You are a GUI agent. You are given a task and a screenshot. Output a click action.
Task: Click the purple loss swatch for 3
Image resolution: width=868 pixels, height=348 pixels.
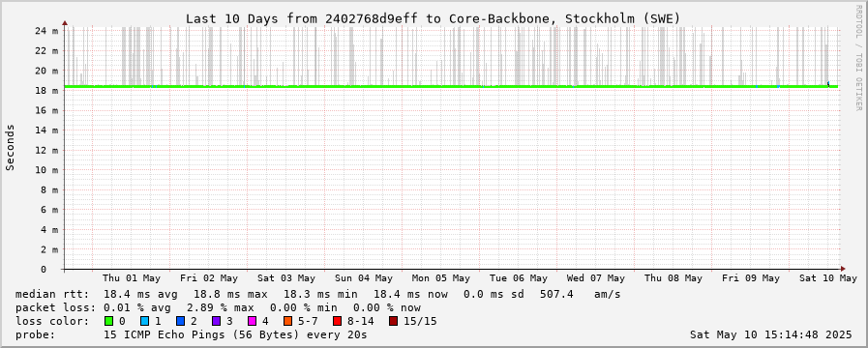tap(216, 321)
